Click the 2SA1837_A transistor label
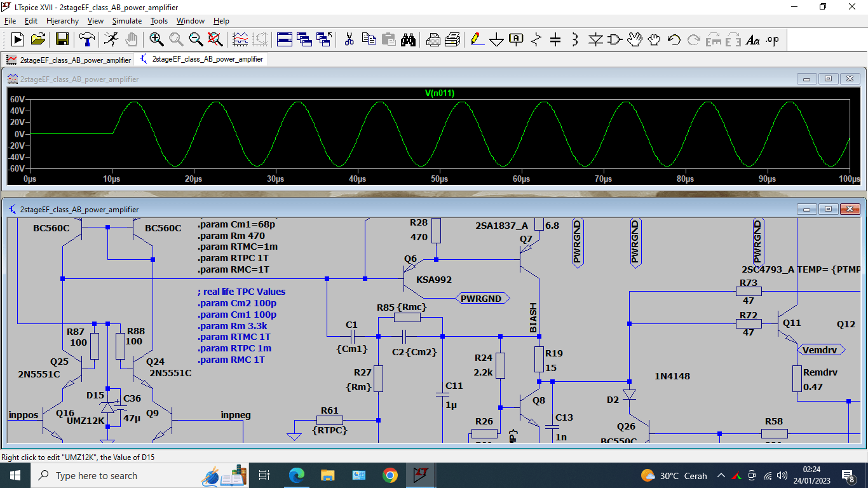This screenshot has height=488, width=868. pyautogui.click(x=501, y=226)
